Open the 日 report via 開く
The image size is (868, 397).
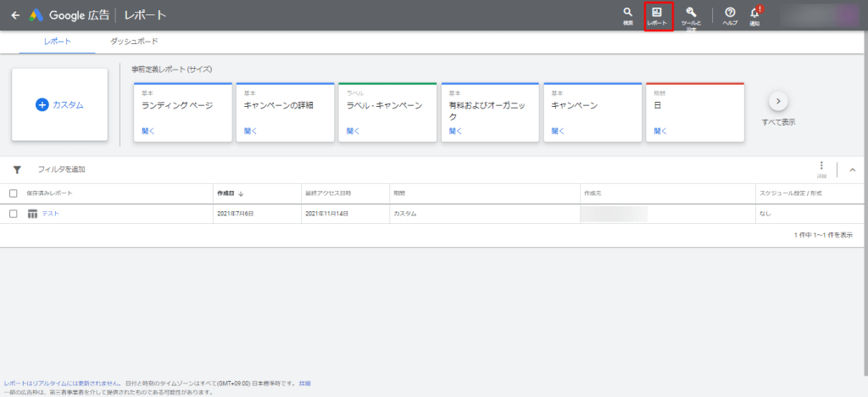[x=660, y=131]
